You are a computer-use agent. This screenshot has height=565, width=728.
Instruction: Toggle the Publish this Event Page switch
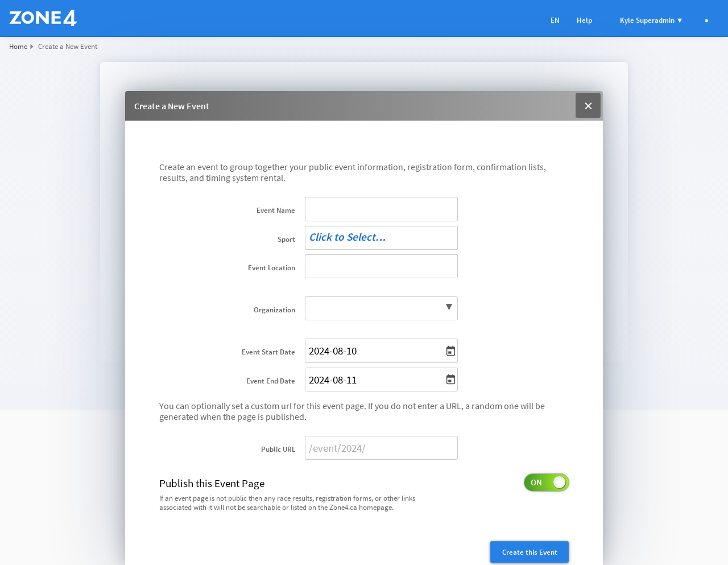tap(546, 482)
